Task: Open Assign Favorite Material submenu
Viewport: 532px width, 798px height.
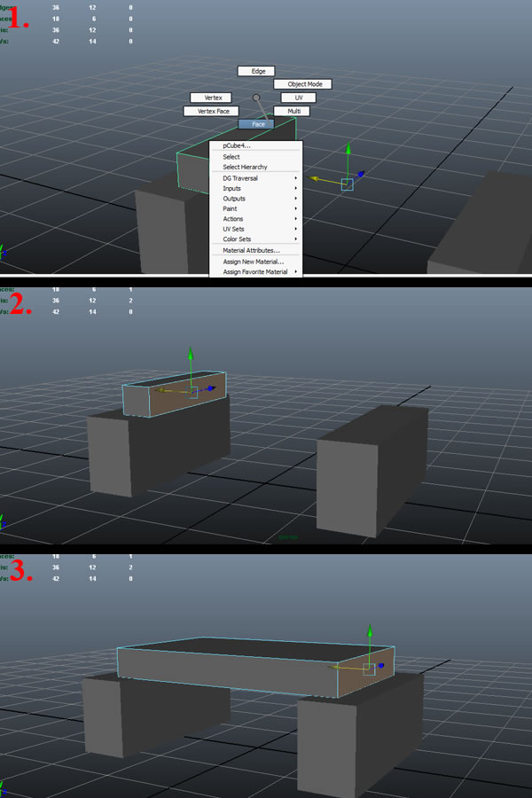Action: click(x=255, y=271)
